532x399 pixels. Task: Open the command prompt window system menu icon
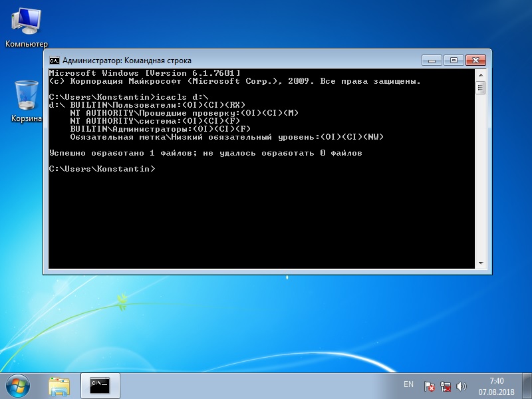point(54,61)
